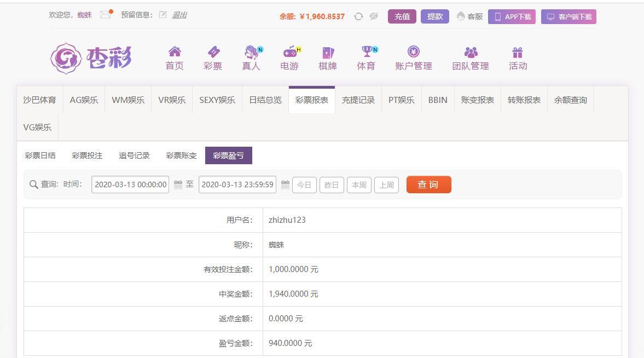Viewport: 644px width, 358px height.
Task: Go to 首页 home icon
Action: click(175, 52)
